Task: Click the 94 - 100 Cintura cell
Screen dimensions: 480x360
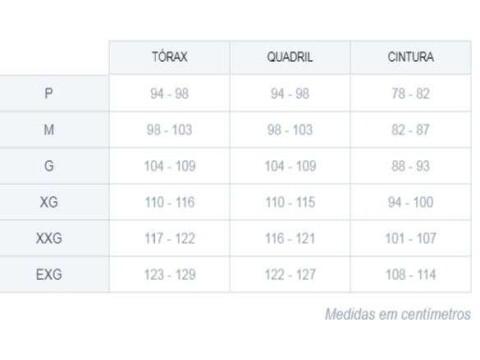Action: (x=411, y=202)
